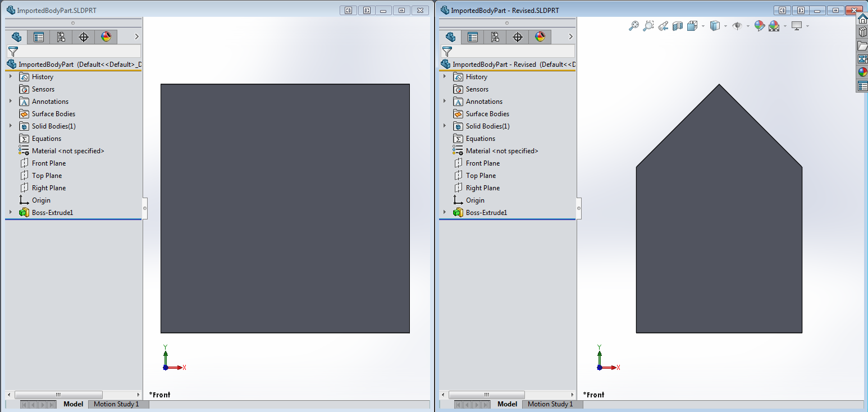Open Motion Study 1 tab in ImportedBodyPart window
This screenshot has width=868, height=412.
tap(116, 404)
